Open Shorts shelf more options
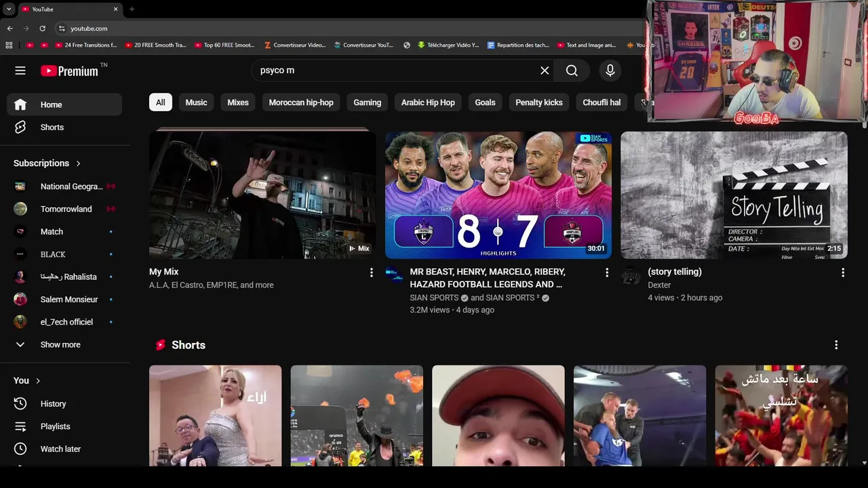The width and height of the screenshot is (868, 488). [x=836, y=345]
